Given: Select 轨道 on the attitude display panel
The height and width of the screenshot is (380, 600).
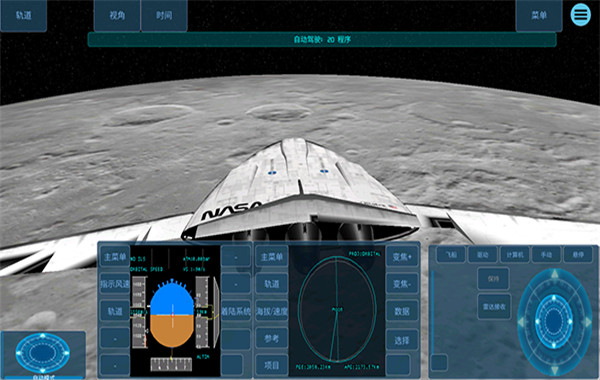Looking at the screenshot, I should coord(115,311).
